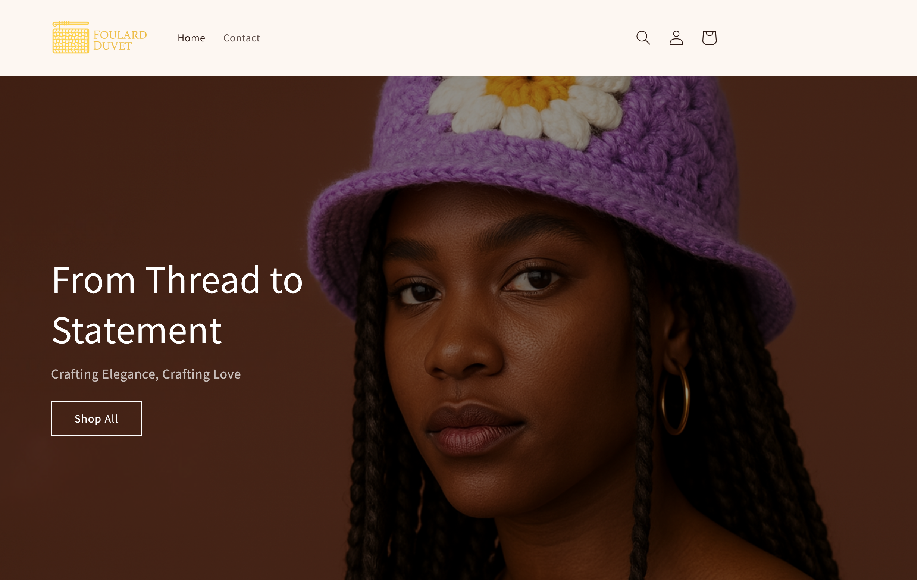Click the "Crafting Elegance, Crafting Love" tagline
924x580 pixels.
pos(146,374)
